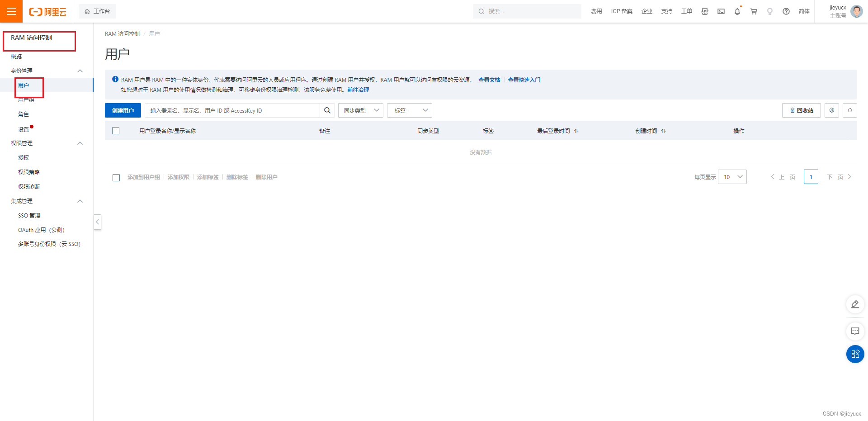Switch language via 简体
The width and height of the screenshot is (868, 421).
coord(804,11)
